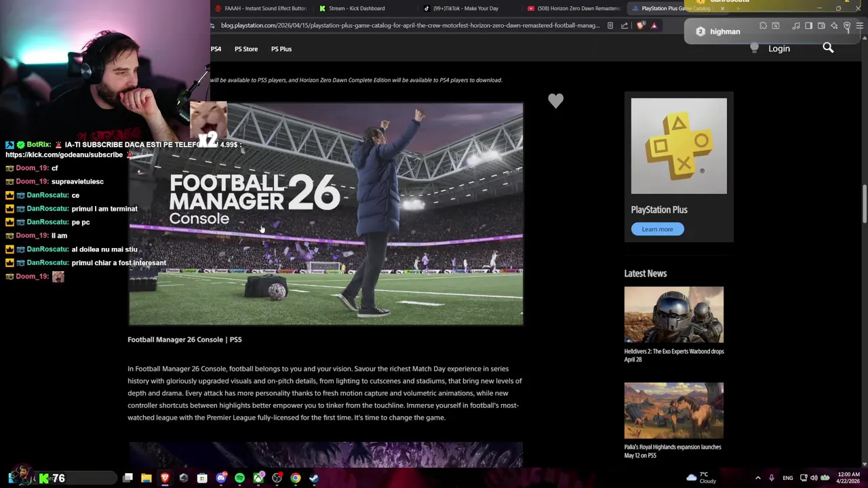The height and width of the screenshot is (488, 868).
Task: Switch to the FAAAH Instant Sound Effect tab
Action: click(262, 8)
